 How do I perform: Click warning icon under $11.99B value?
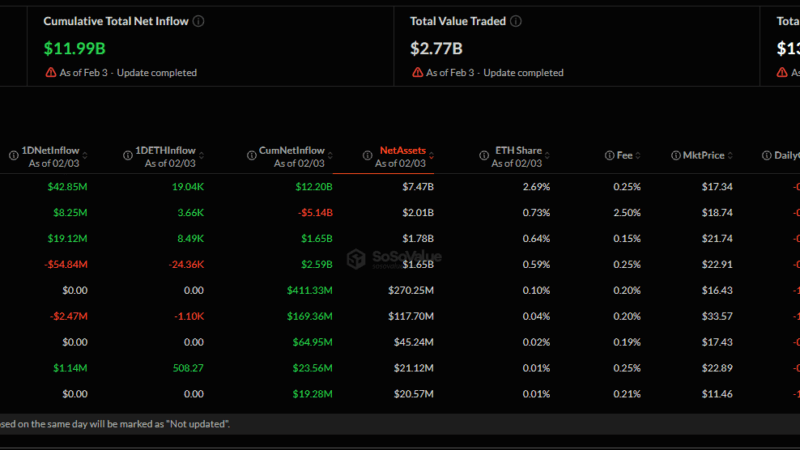point(51,72)
